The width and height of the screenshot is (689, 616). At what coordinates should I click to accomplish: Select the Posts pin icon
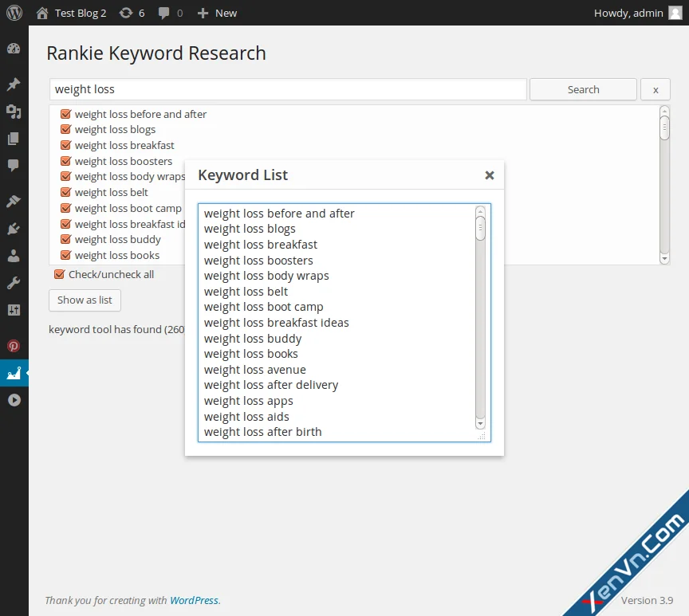pos(14,83)
